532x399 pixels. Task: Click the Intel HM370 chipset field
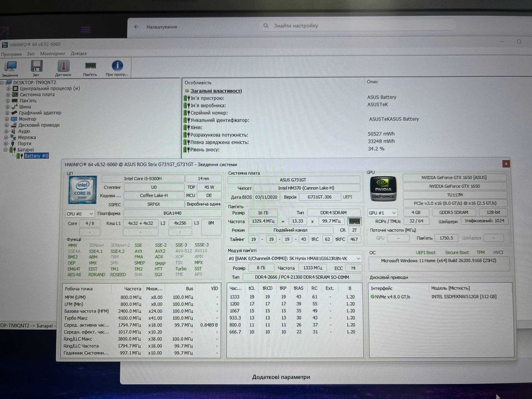tap(306, 188)
